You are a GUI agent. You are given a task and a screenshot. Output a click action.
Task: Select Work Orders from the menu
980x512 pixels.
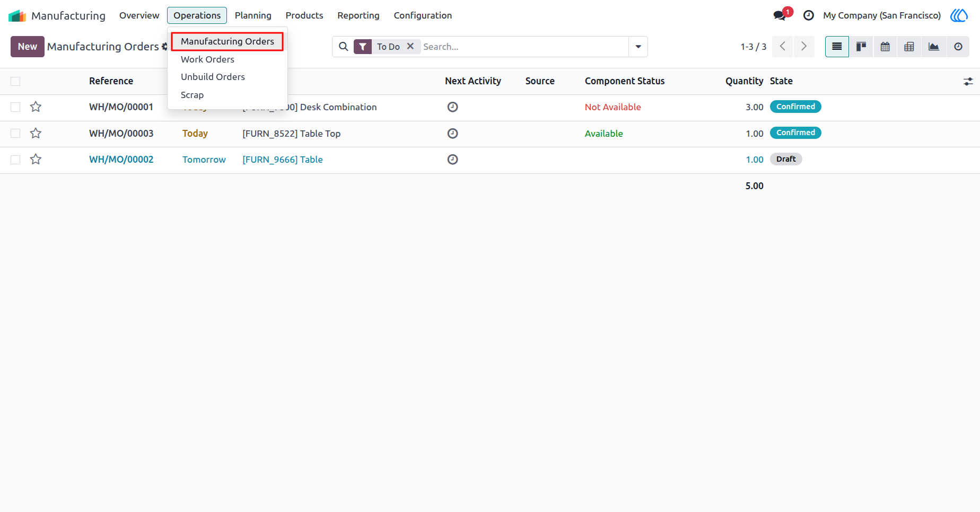(207, 59)
